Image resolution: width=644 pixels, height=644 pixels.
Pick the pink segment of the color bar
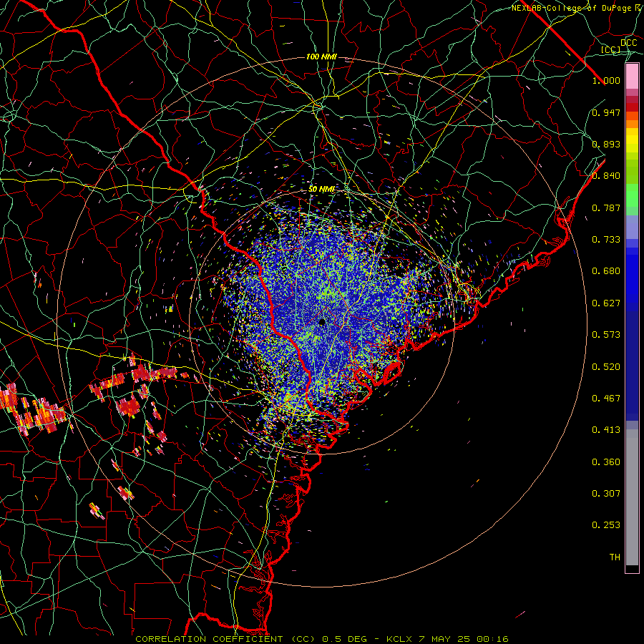(632, 77)
